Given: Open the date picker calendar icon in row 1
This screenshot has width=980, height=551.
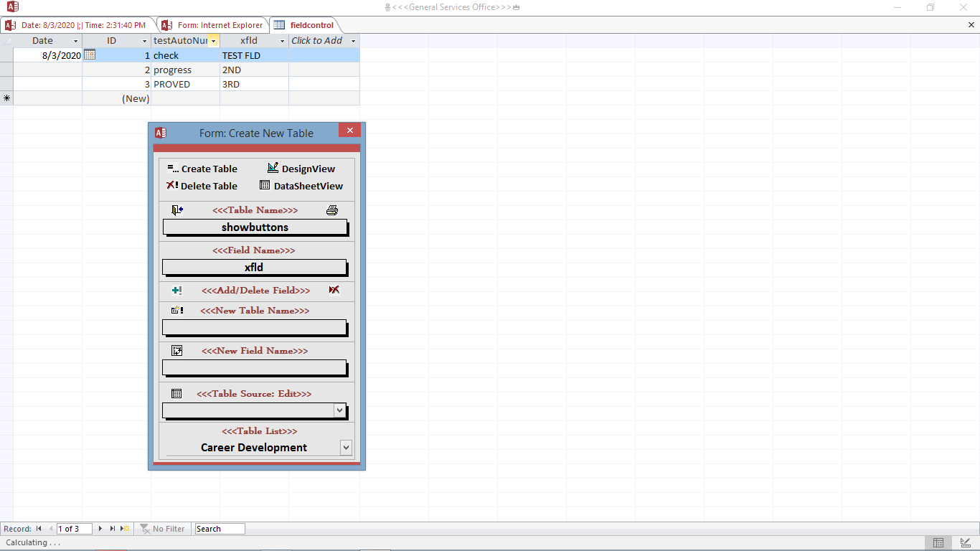Looking at the screenshot, I should (x=90, y=55).
